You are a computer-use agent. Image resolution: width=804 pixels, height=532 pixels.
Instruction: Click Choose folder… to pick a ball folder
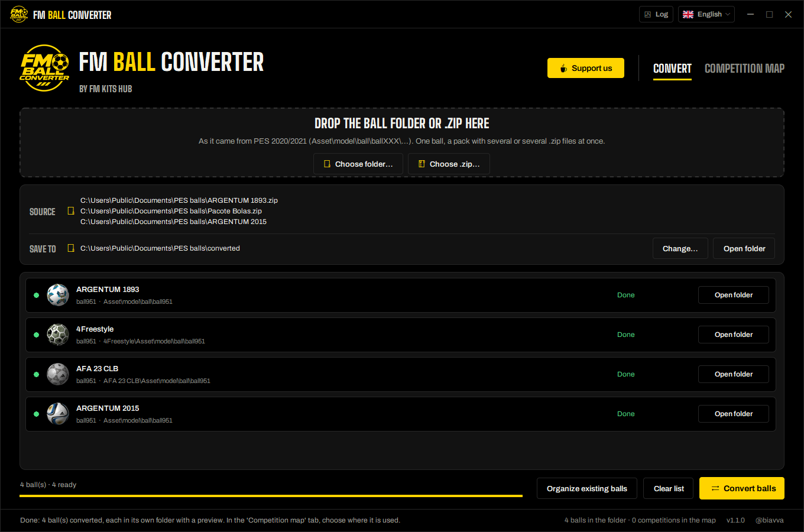pyautogui.click(x=358, y=164)
